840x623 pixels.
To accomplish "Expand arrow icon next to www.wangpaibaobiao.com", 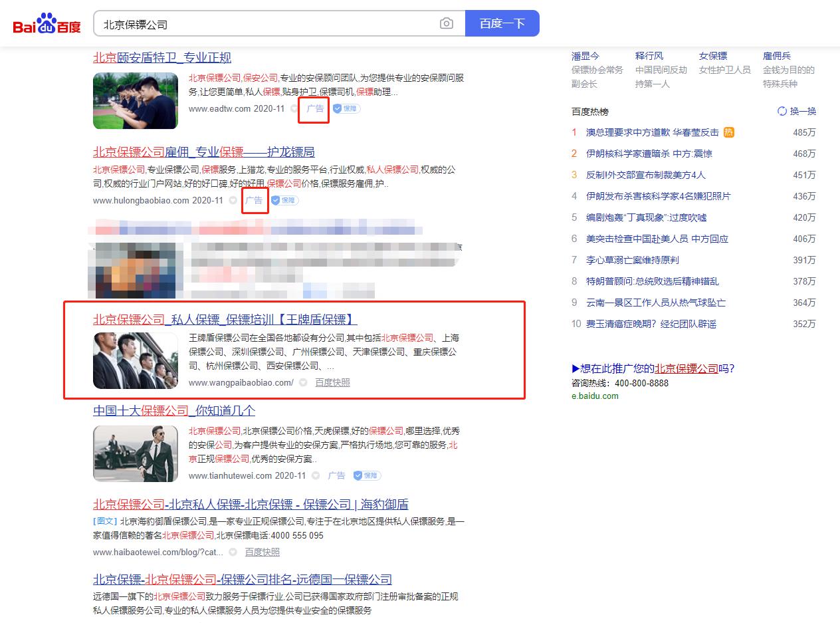I will 303,382.
